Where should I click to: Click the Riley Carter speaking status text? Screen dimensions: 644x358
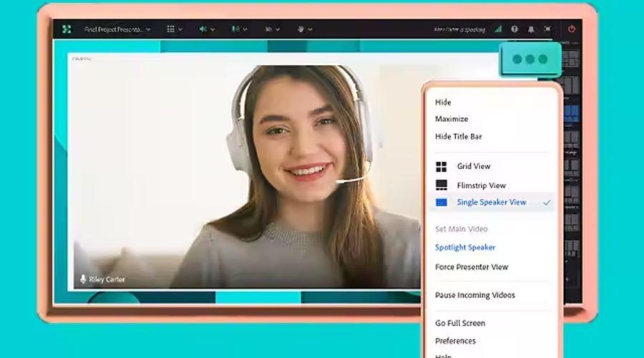[459, 29]
